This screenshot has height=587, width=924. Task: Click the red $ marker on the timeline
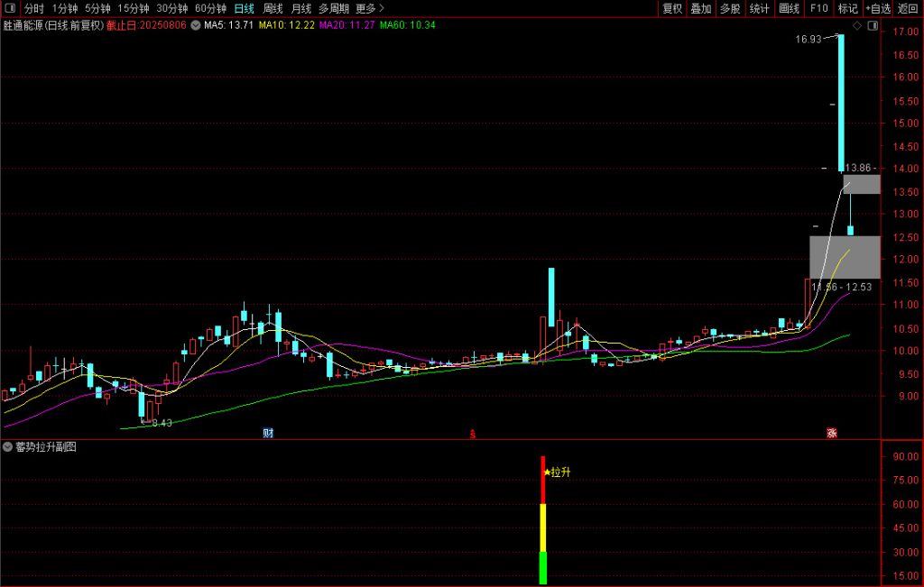472,434
